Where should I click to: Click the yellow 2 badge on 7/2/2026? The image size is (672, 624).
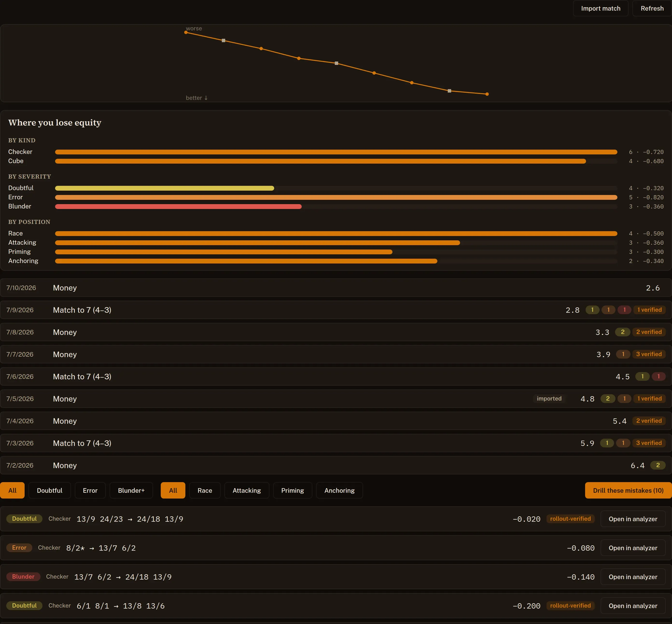(658, 465)
